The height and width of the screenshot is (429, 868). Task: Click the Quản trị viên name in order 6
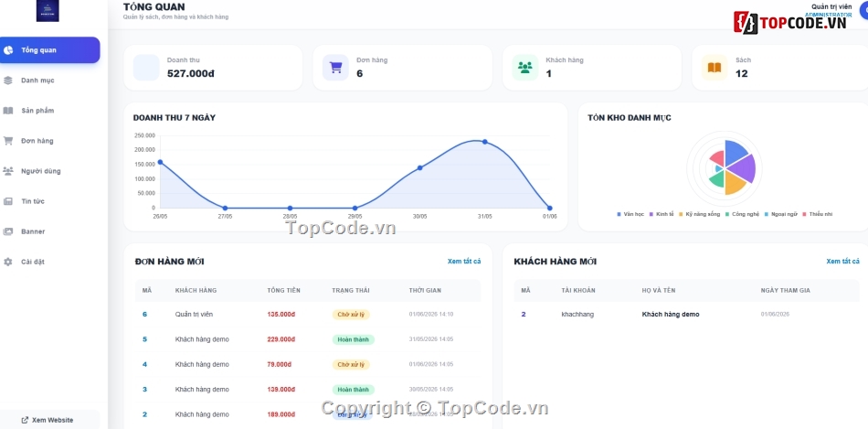point(194,315)
